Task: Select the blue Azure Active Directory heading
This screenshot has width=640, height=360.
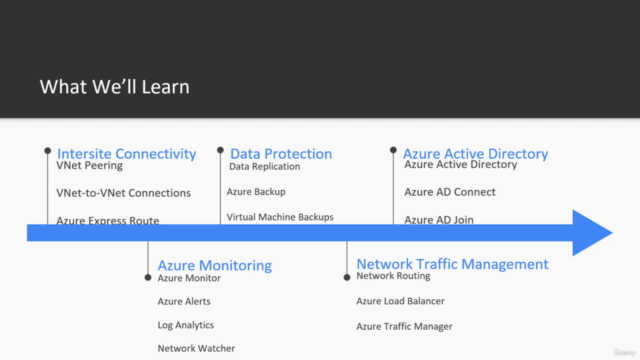Action: point(476,154)
